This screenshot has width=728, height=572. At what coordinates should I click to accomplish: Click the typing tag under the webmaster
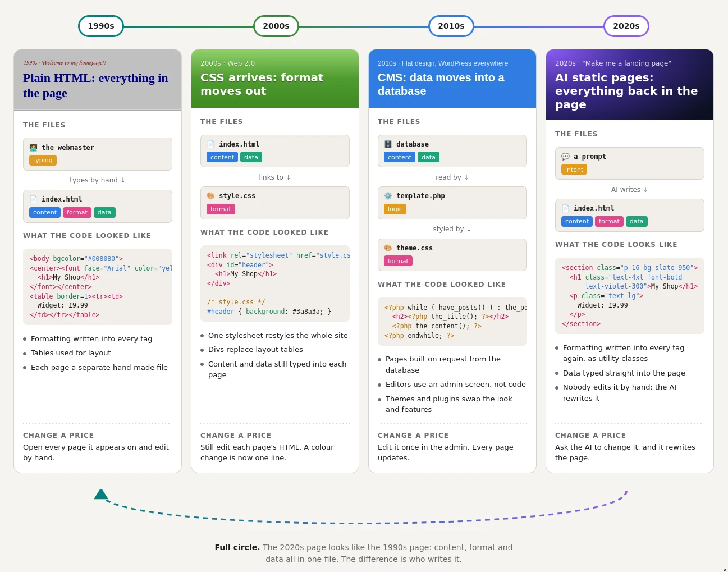point(43,161)
